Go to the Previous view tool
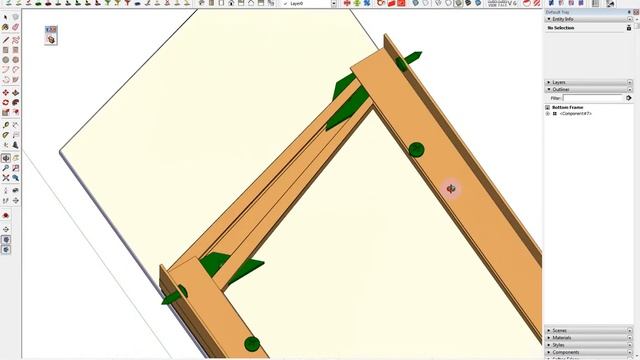640x360 pixels. point(16,178)
